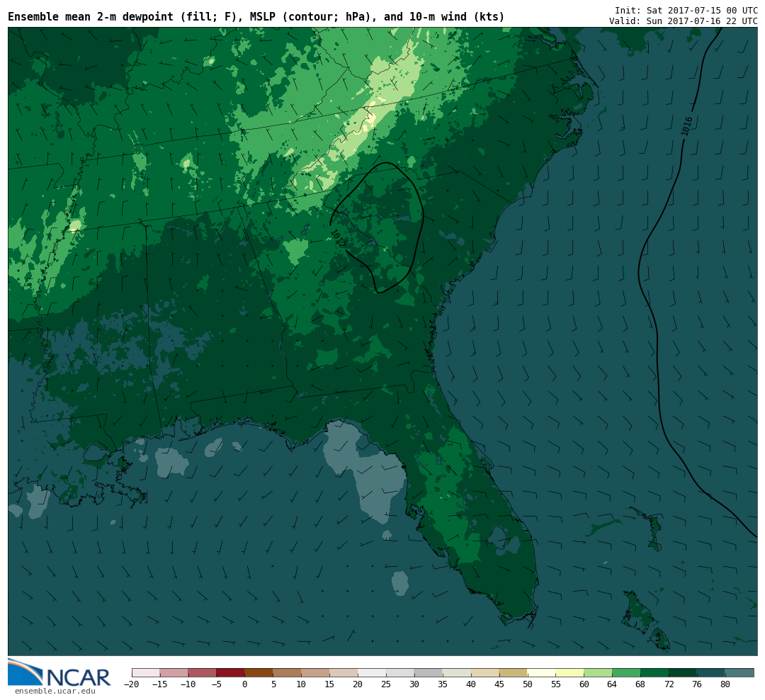This screenshot has width=765, height=700.
Task: Click the green 64 to 68 colorbar swatch
Action: pyautogui.click(x=626, y=672)
